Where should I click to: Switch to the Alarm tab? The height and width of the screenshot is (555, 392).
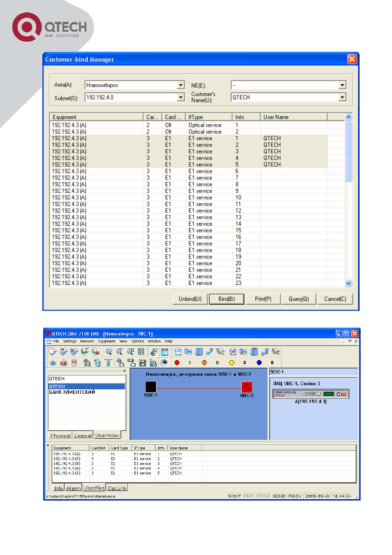click(x=73, y=488)
